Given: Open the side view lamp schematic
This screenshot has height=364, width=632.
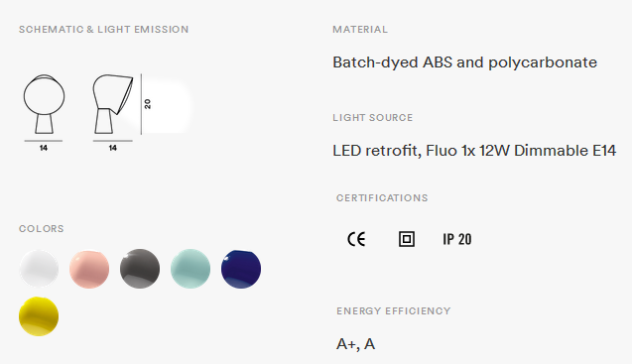Looking at the screenshot, I should tap(112, 104).
